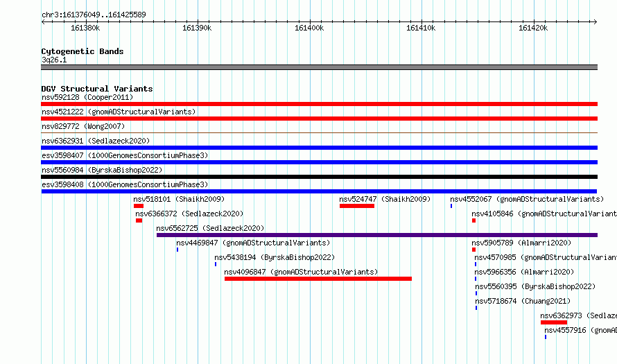Click the nsv518101 (Shaikh2009) label
The width and height of the screenshot is (617, 364).
pyautogui.click(x=179, y=199)
